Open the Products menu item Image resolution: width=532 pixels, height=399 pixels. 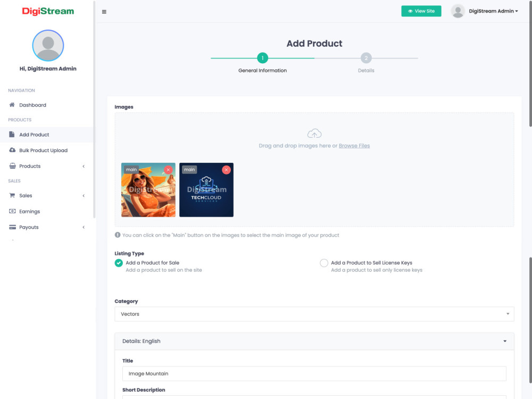pyautogui.click(x=30, y=166)
